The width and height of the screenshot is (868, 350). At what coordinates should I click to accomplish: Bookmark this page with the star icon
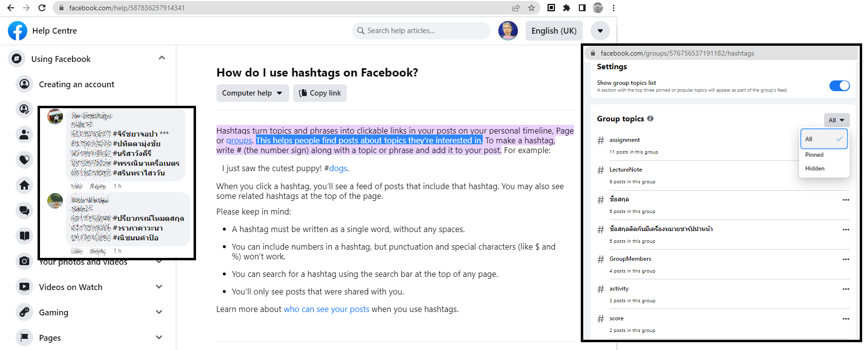(532, 8)
